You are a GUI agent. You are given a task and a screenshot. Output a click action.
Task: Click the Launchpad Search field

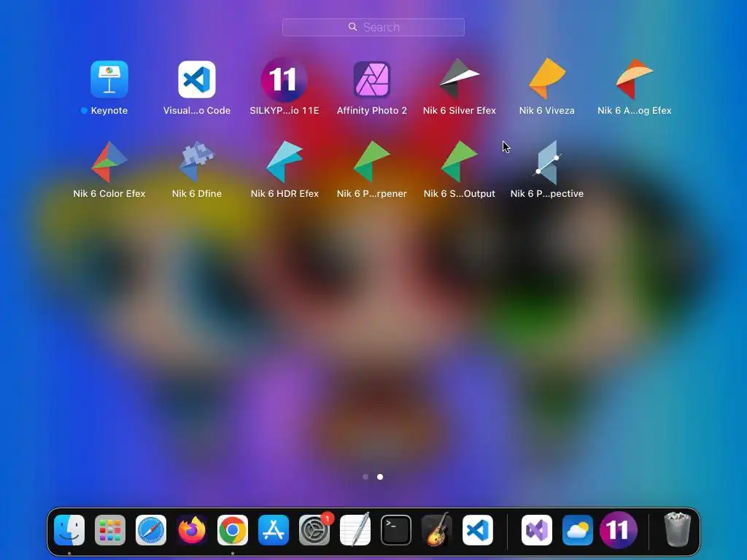[373, 27]
